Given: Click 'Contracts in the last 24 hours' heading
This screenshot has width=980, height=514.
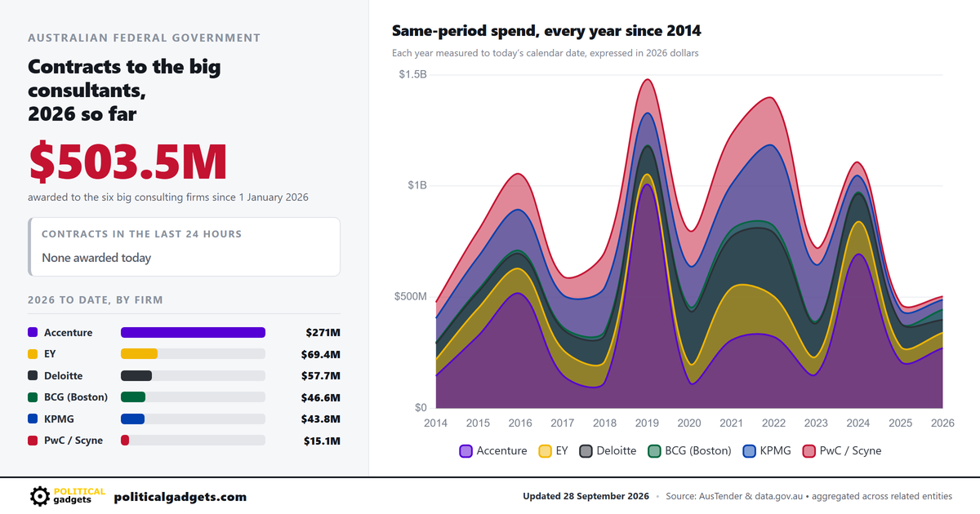Looking at the screenshot, I should (142, 234).
